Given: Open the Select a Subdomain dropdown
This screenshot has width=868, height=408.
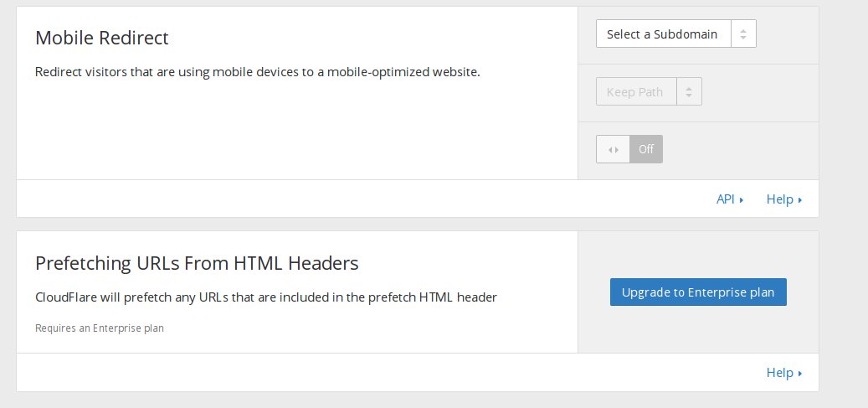Looking at the screenshot, I should 676,34.
